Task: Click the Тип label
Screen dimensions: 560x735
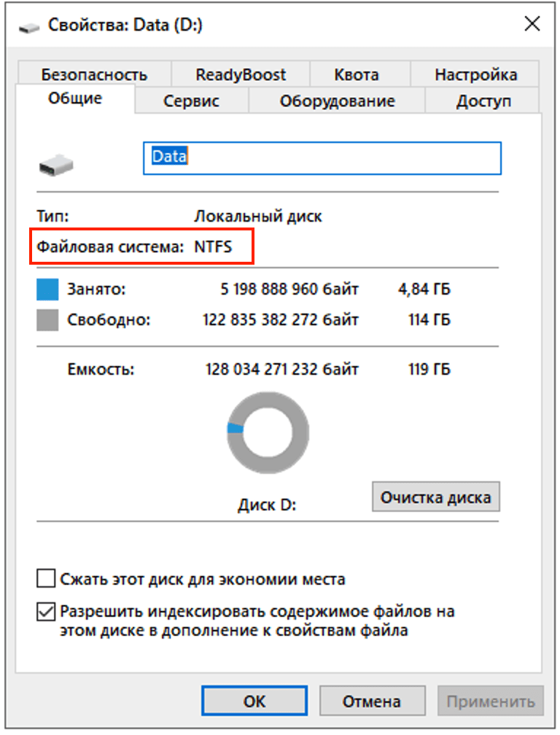Action: click(x=52, y=217)
